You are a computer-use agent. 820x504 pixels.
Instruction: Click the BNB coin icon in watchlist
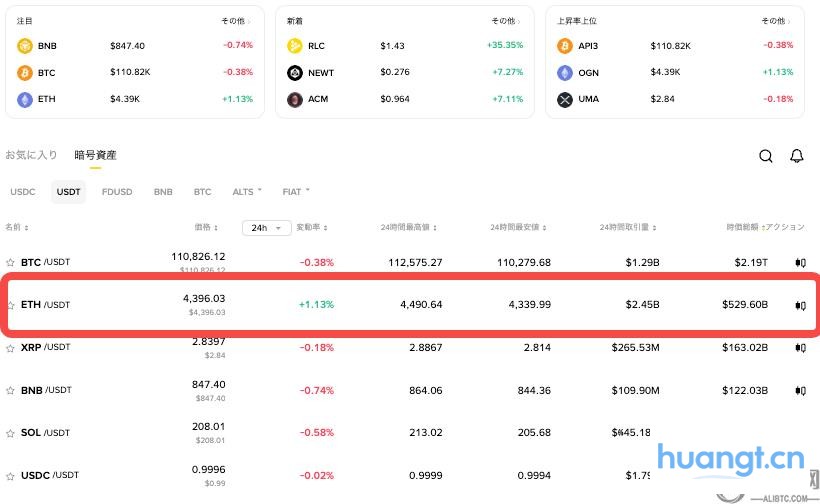[25, 46]
